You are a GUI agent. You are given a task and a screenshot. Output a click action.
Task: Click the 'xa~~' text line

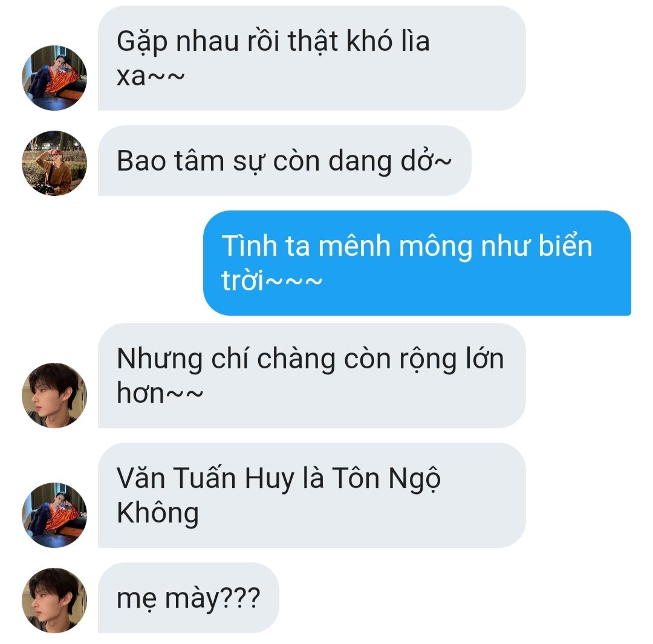pos(151,77)
